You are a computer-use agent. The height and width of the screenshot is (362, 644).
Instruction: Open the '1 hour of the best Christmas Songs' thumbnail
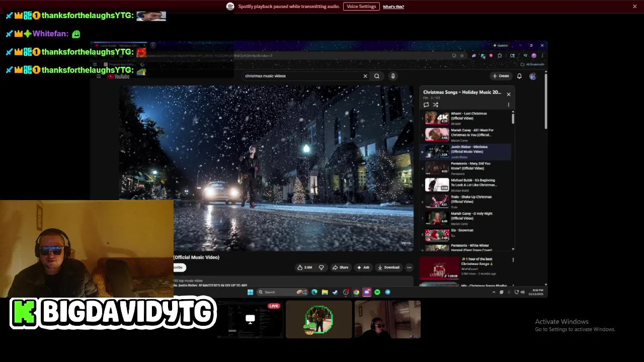439,268
